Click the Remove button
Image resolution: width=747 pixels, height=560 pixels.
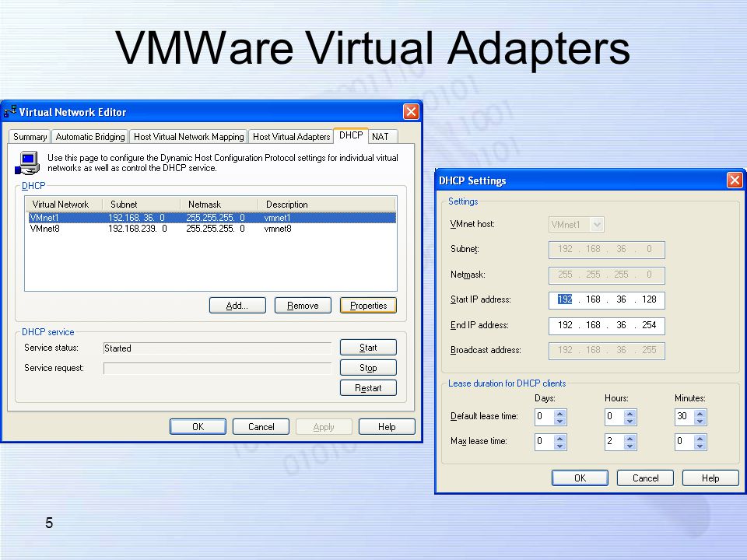coord(303,305)
